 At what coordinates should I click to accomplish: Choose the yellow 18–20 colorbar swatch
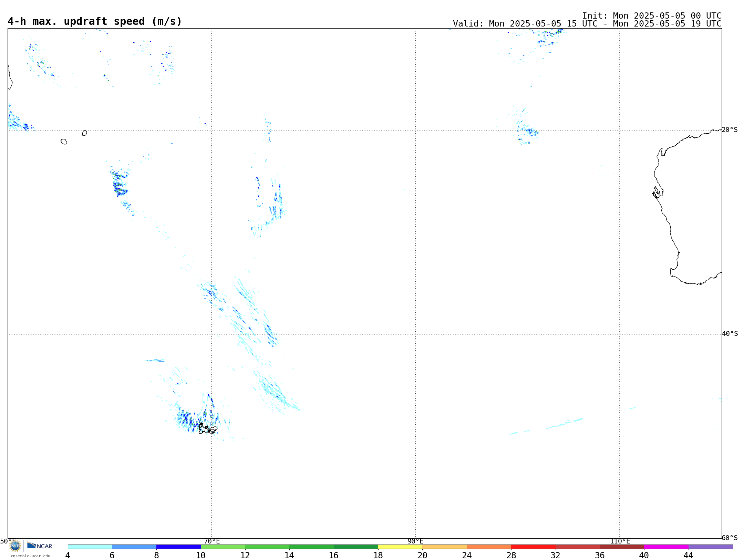[400, 547]
